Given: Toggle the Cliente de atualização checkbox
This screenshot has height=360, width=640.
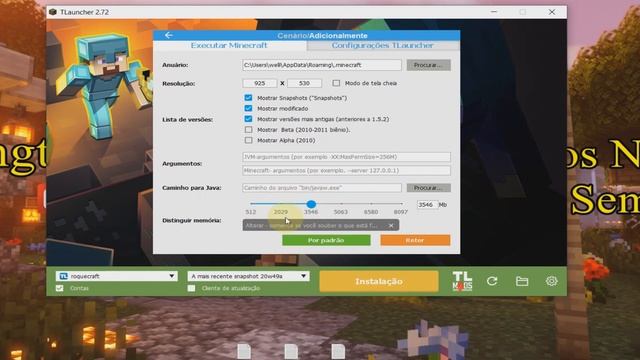Looking at the screenshot, I should point(191,288).
